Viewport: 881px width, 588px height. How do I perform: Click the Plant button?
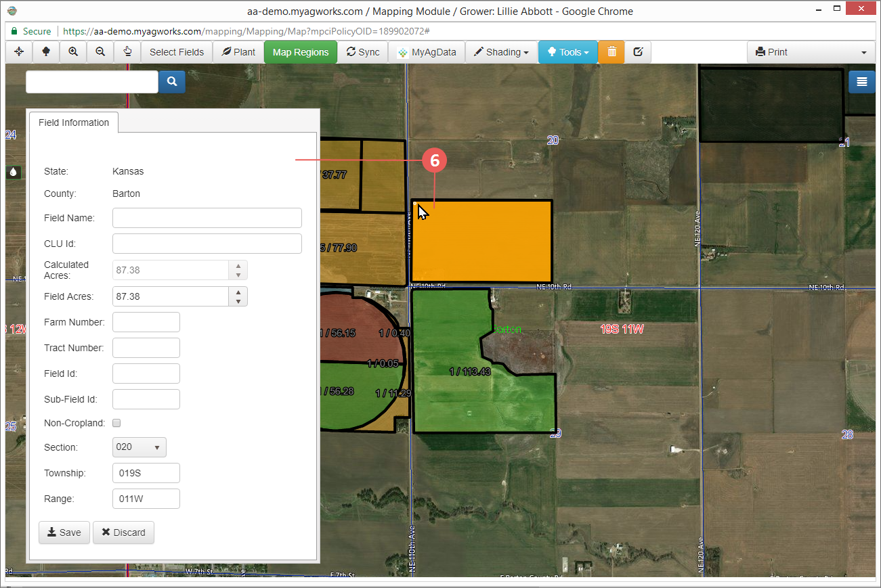click(x=238, y=52)
